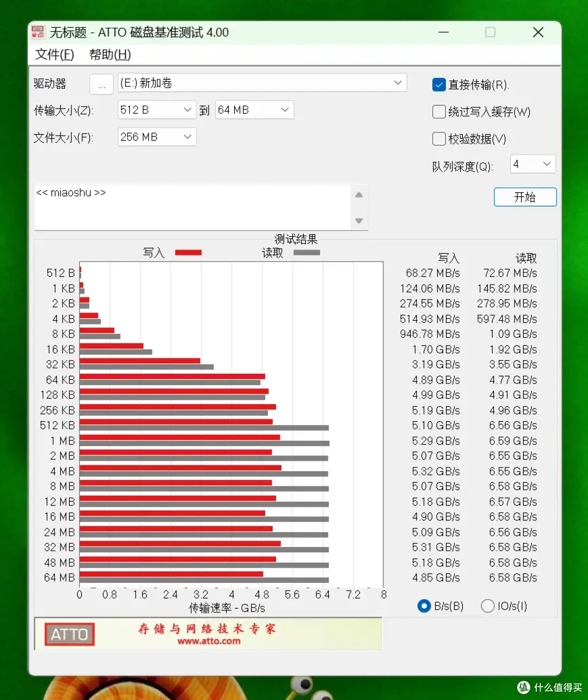Click the ATTO app icon in title bar
Screen dimensions: 588x700
click(38, 32)
